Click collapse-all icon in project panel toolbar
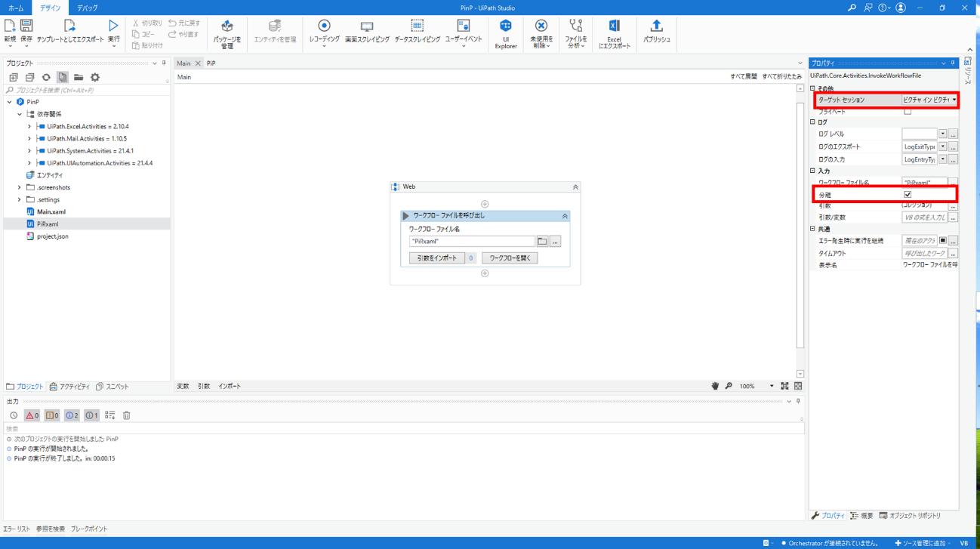Screen dimensions: 980x549 pyautogui.click(x=29, y=77)
